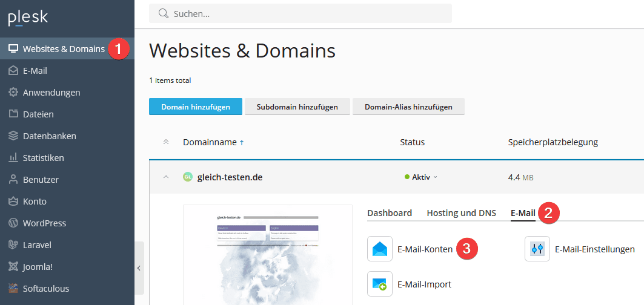Switch to the Hosting und DNS tab
The height and width of the screenshot is (305, 644).
[461, 213]
